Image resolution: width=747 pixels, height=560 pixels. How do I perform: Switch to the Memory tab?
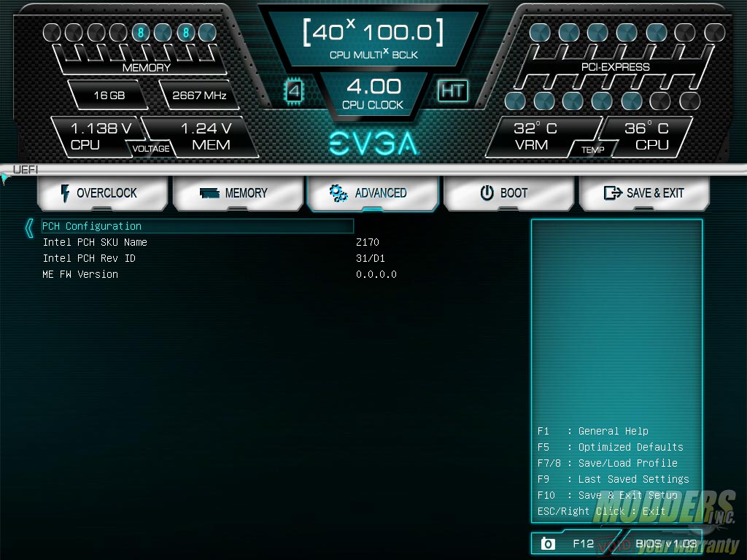click(x=239, y=193)
